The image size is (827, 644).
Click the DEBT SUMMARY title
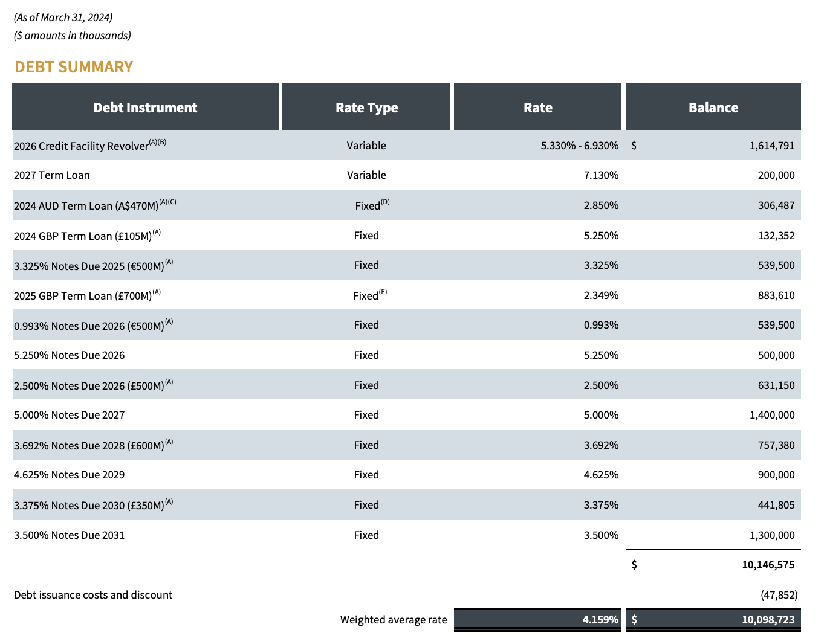(x=74, y=67)
